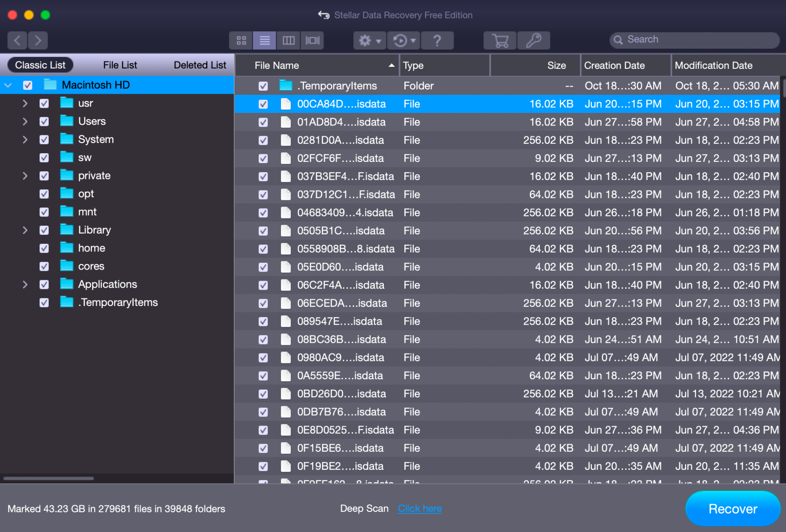Screen dimensions: 786x532
Task: Expand the usr folder node
Action: tap(25, 103)
